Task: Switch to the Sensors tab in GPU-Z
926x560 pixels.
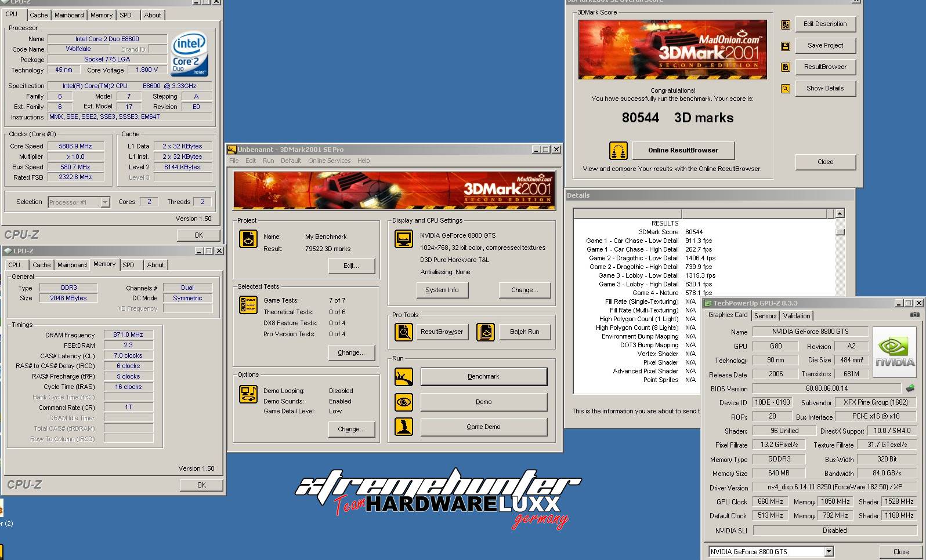Action: tap(765, 316)
